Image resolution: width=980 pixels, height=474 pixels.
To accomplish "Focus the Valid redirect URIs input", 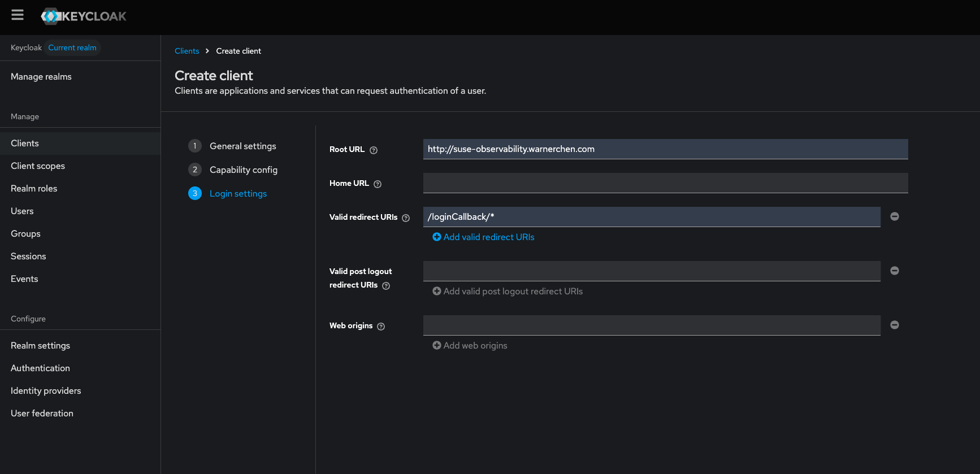I will pyautogui.click(x=652, y=217).
